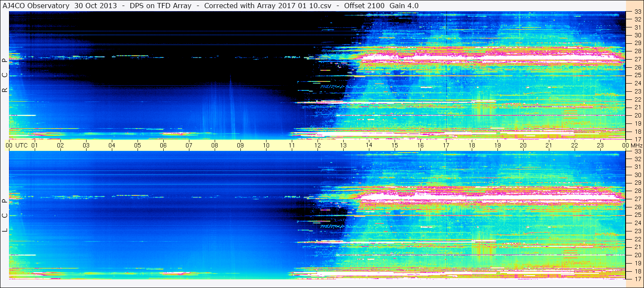Click the 07 hour tick on UTC axis

coord(189,145)
